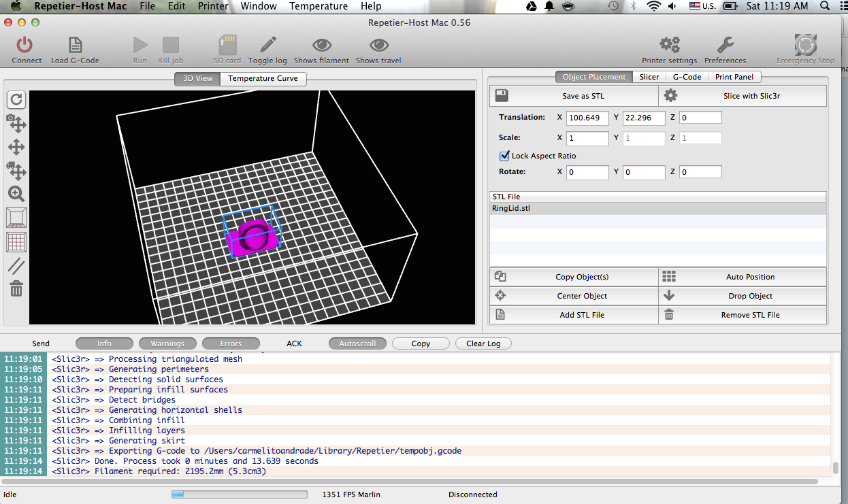Viewport: 848px width, 504px height.
Task: Open Preferences wrench icon
Action: pos(725,45)
